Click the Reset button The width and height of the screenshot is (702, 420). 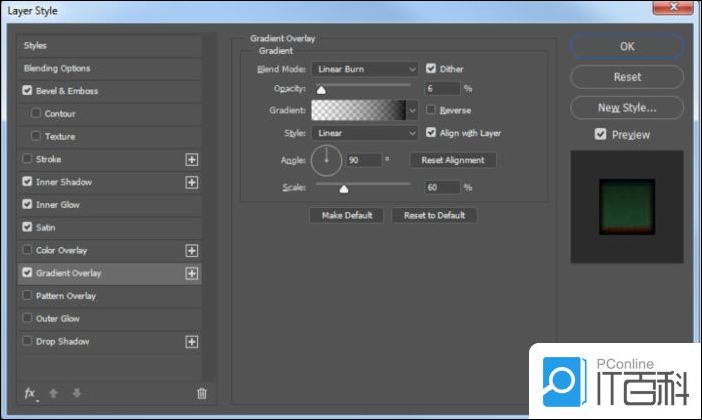tap(627, 77)
